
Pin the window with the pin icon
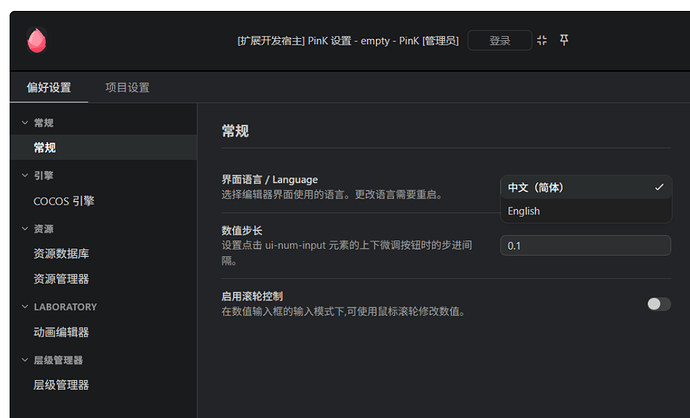564,40
